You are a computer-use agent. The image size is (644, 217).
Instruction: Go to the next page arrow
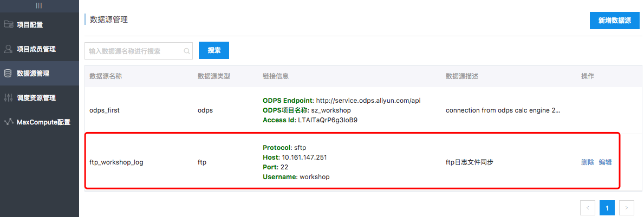(627, 207)
